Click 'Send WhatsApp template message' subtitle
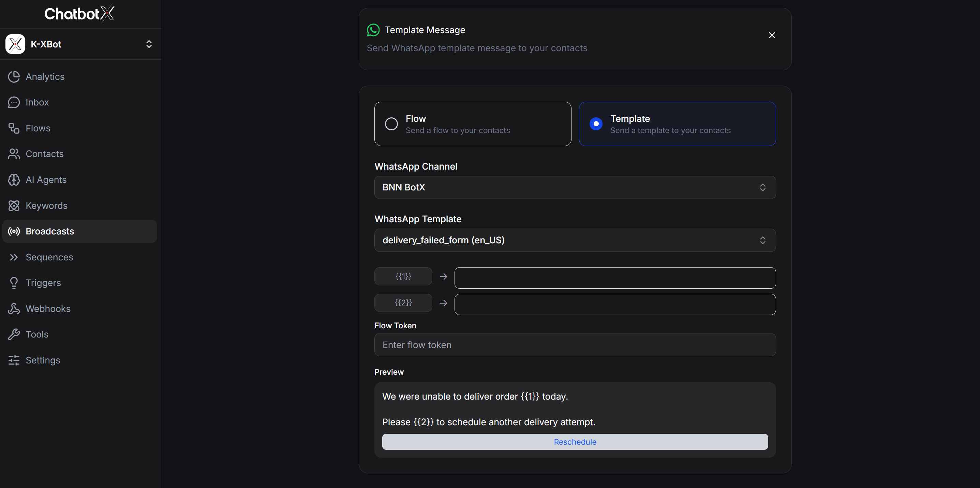980x488 pixels. [x=477, y=48]
